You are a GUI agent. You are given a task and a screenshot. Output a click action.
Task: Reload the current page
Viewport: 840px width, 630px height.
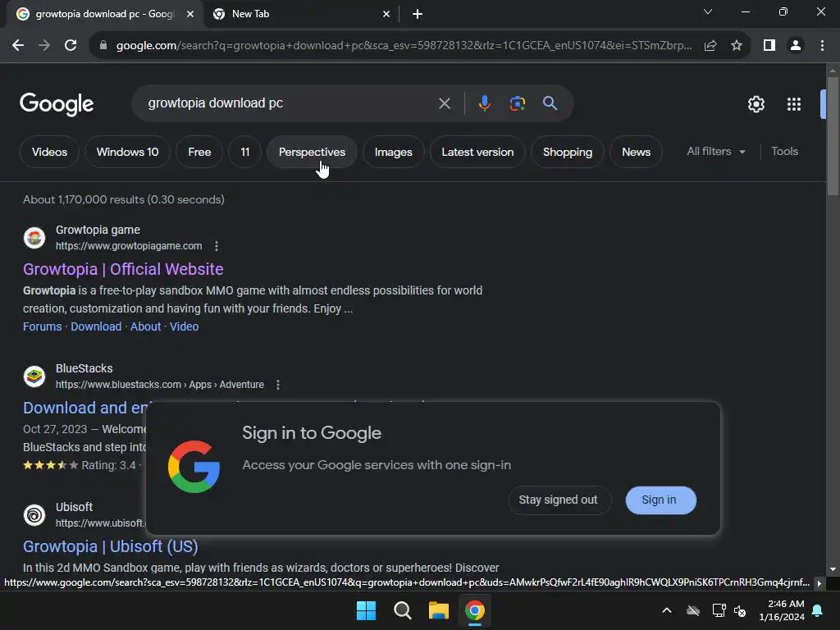[x=71, y=46]
